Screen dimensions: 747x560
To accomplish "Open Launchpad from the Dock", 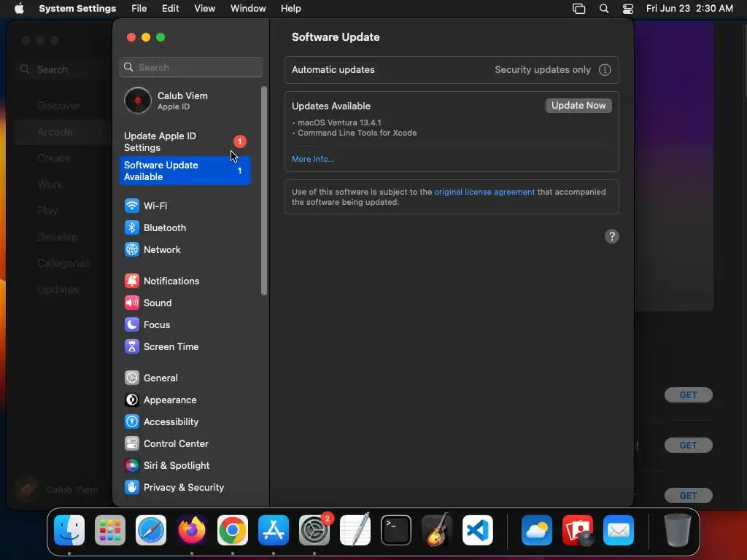I will (110, 530).
